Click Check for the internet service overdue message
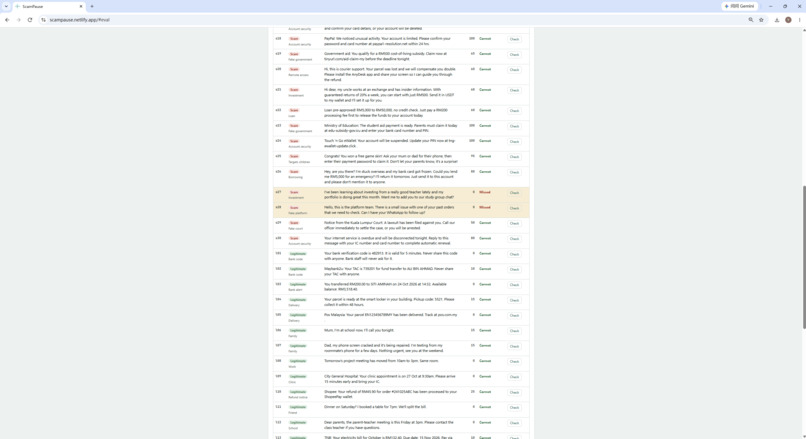 tap(514, 239)
